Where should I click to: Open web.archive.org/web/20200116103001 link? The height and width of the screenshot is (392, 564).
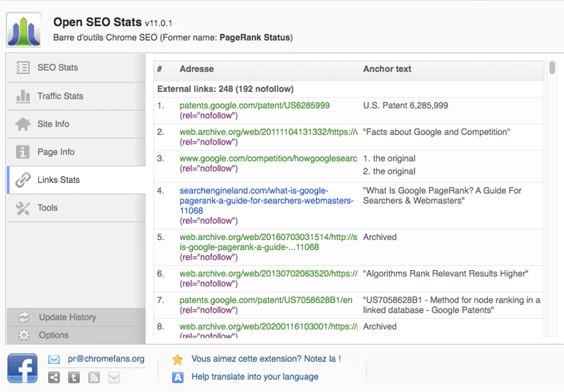269,326
